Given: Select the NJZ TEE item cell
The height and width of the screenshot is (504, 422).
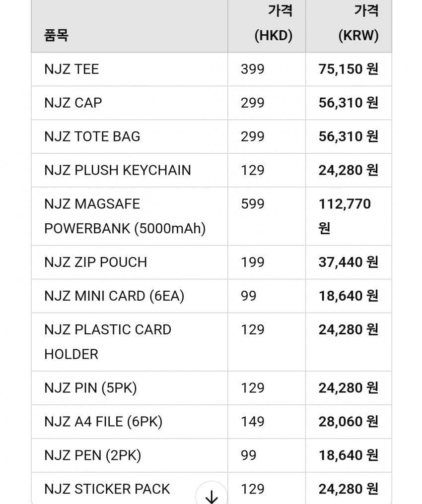Looking at the screenshot, I should coord(71,69).
